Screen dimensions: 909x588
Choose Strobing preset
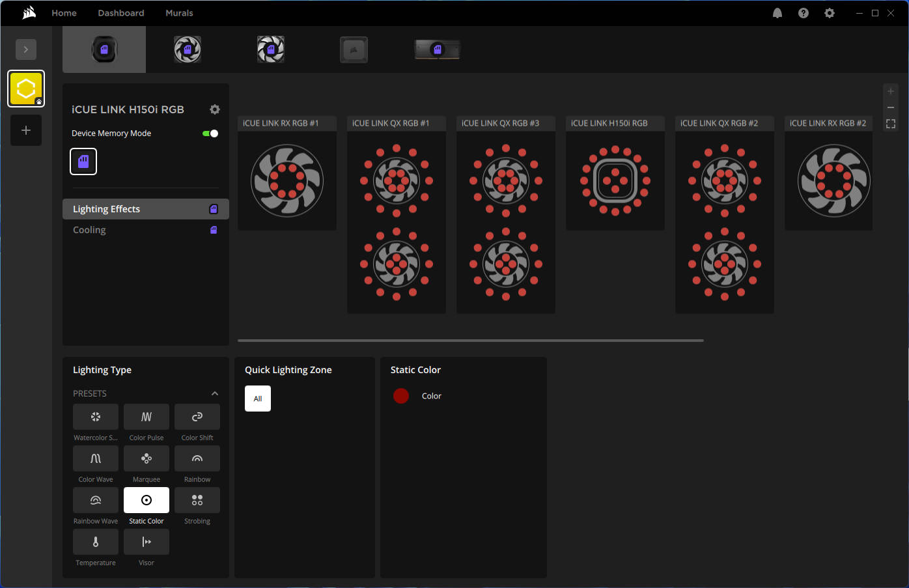197,500
